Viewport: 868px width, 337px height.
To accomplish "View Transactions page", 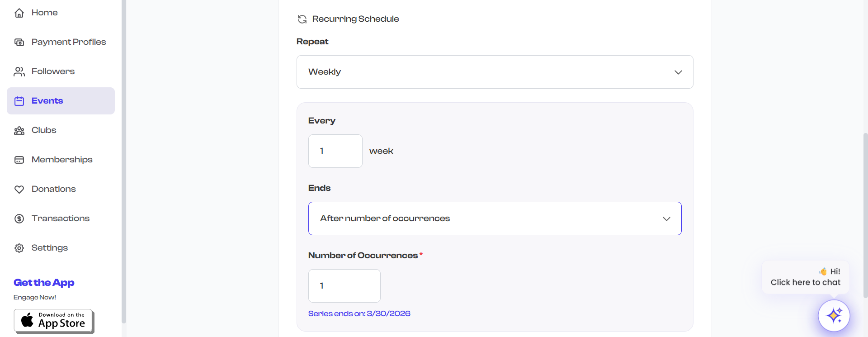I will tap(61, 218).
